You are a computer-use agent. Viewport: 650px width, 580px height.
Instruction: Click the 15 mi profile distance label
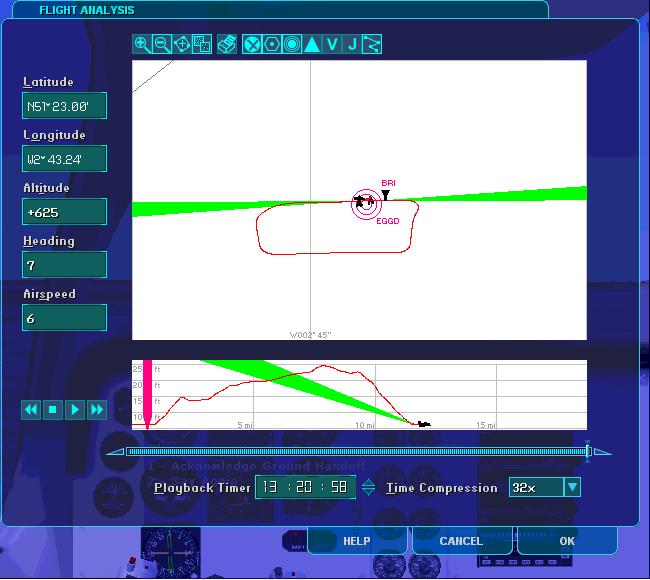tap(486, 425)
